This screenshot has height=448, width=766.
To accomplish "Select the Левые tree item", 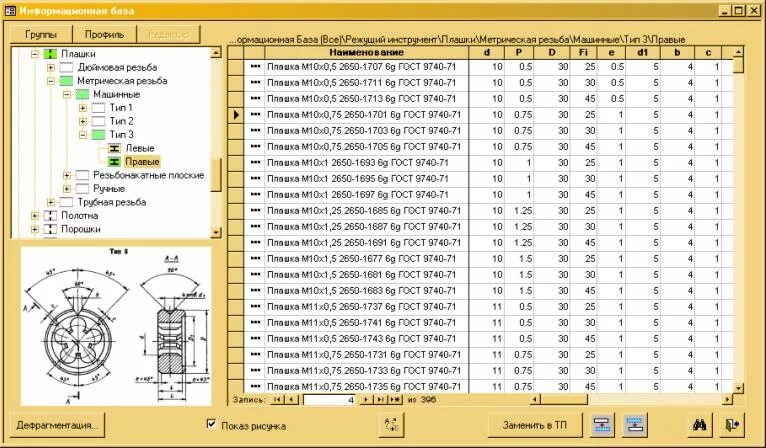I will [140, 148].
